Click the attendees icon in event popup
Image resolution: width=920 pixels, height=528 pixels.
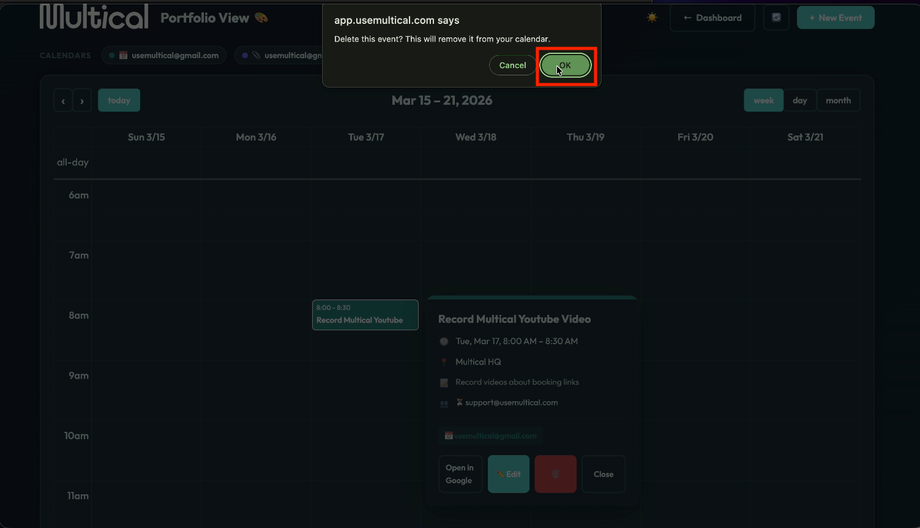(444, 403)
